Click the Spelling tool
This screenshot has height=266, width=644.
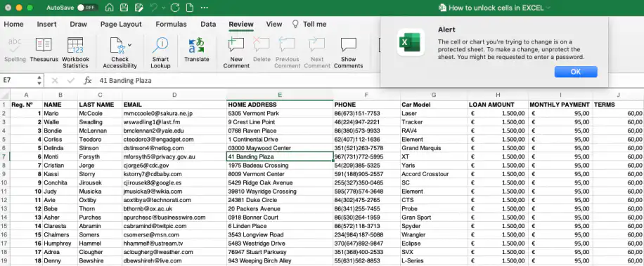(15, 50)
